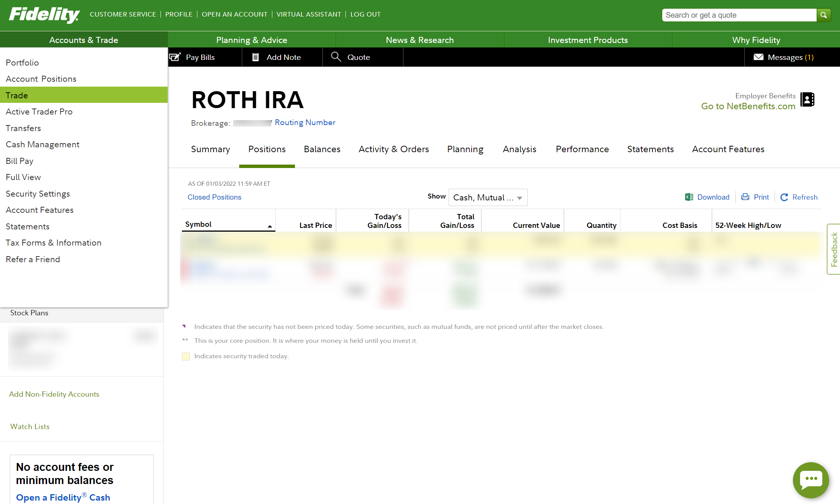Open Why Fidelity menu
Image resolution: width=840 pixels, height=504 pixels.
756,40
